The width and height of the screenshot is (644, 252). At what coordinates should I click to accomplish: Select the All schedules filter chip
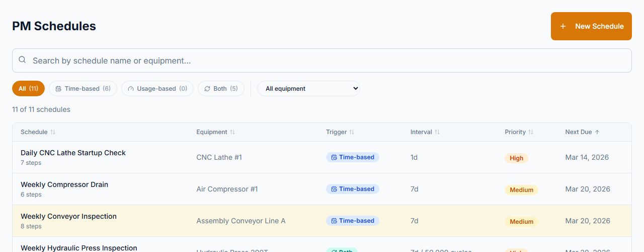pos(28,89)
